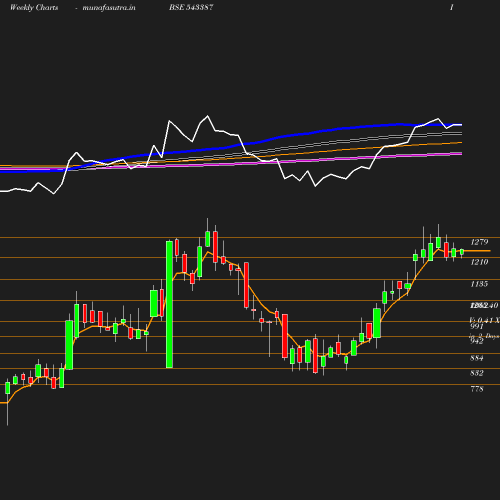
Task: Click the 991 price level label
Action: 477,326
